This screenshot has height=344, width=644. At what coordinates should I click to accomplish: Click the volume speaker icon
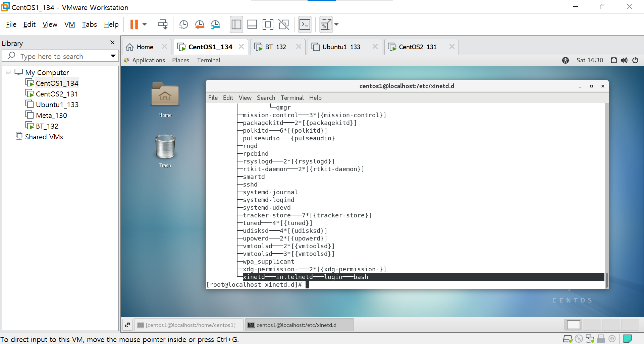click(x=624, y=60)
